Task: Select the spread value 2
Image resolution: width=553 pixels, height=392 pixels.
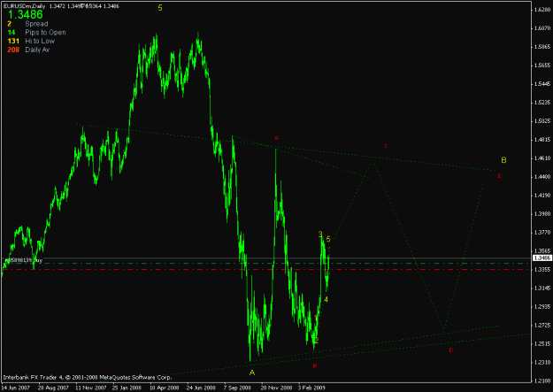Action: click(x=9, y=24)
